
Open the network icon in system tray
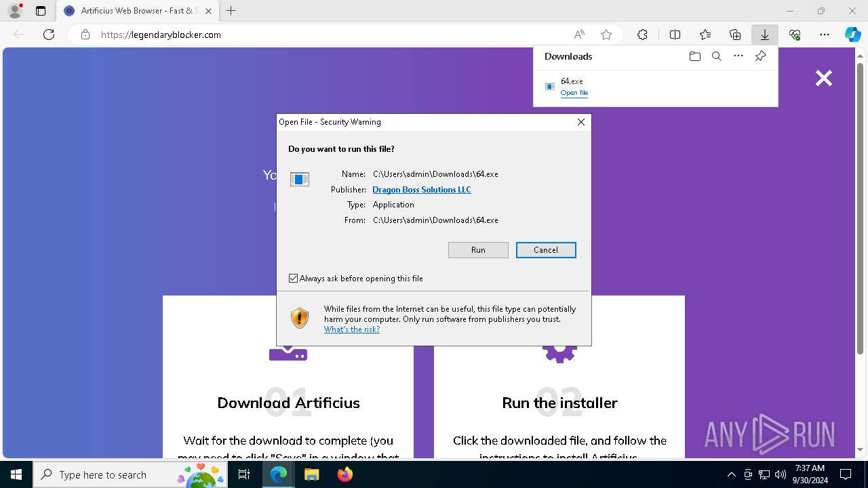coord(764,474)
